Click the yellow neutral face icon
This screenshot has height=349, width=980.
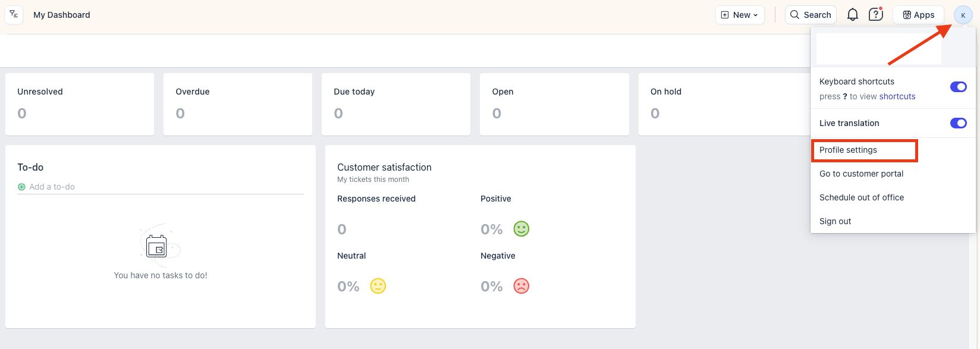378,286
